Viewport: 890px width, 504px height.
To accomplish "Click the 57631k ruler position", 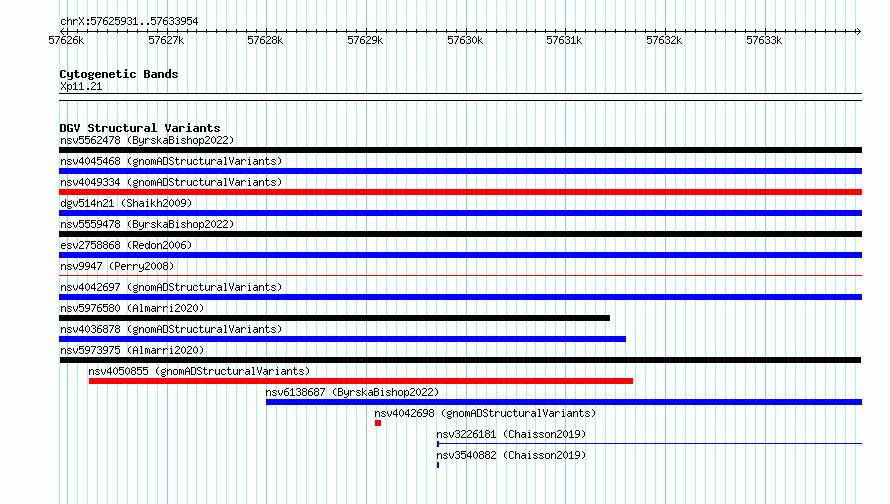I will 564,40.
